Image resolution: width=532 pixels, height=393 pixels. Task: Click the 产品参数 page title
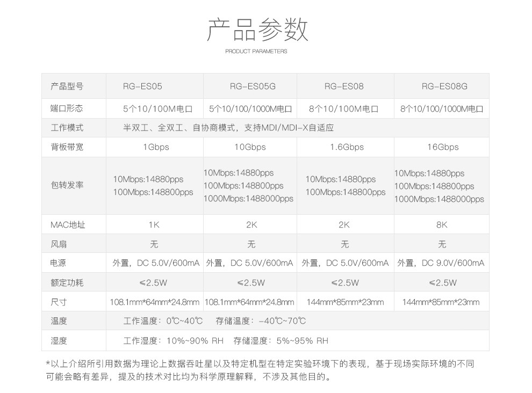257,30
